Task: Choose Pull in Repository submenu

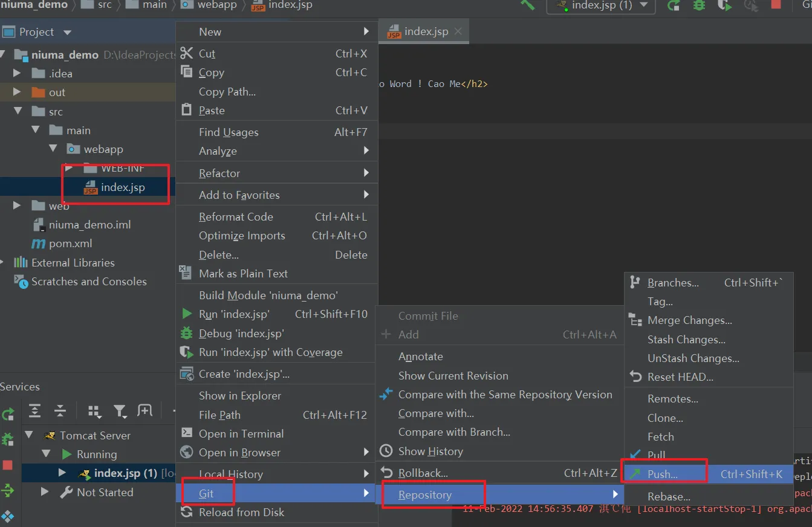Action: (x=709, y=455)
